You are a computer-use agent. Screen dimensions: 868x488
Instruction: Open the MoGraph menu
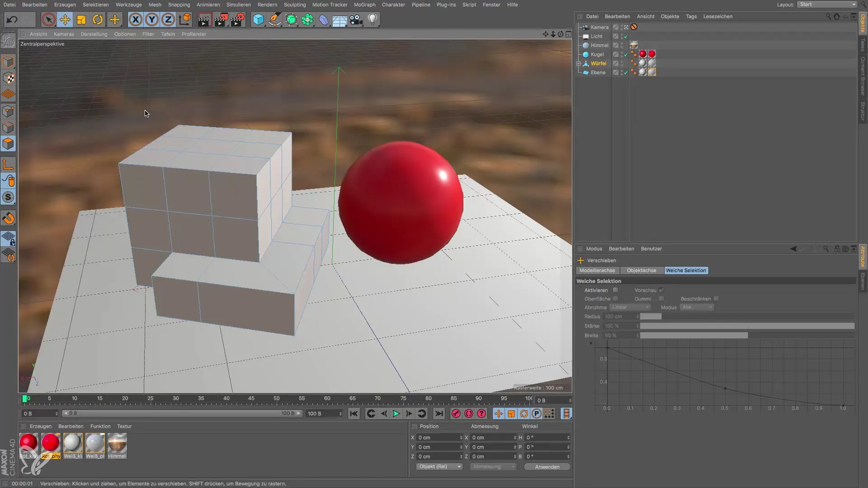tap(365, 5)
